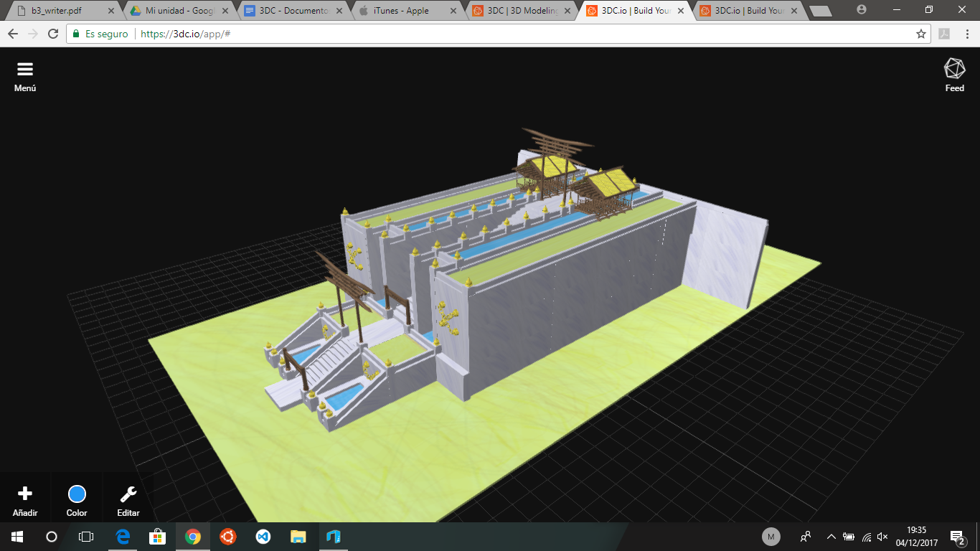Bookmark this page with the star icon
Image resolution: width=980 pixels, height=551 pixels.
point(921,34)
